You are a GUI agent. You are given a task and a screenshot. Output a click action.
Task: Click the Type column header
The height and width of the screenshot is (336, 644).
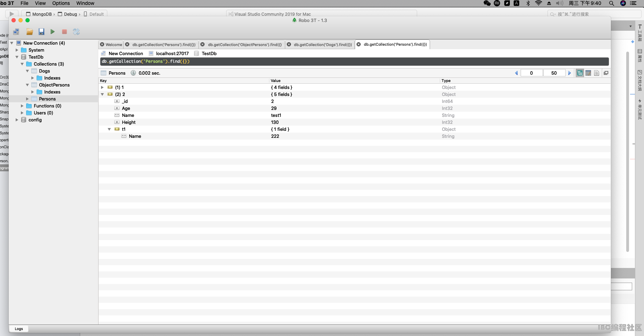(525, 81)
